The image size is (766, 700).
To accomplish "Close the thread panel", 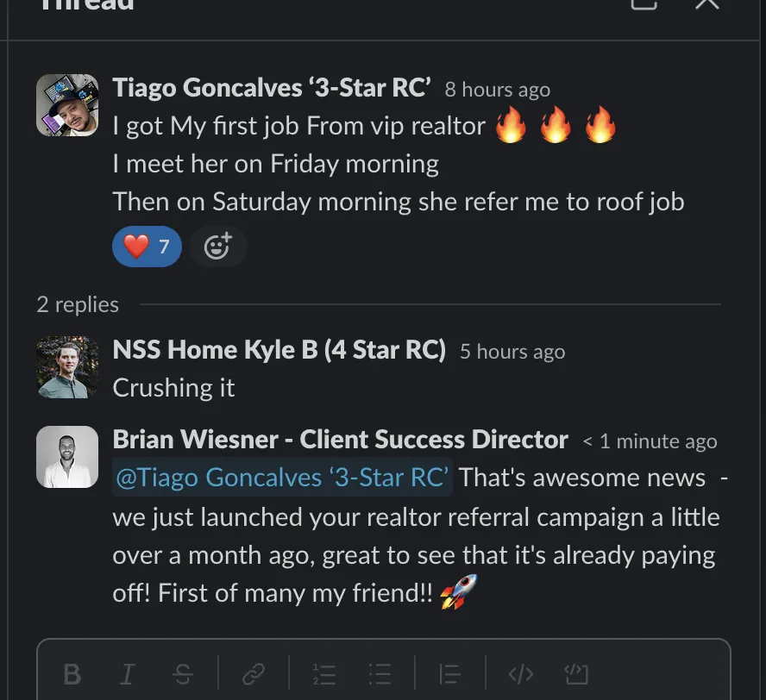I will [x=706, y=3].
